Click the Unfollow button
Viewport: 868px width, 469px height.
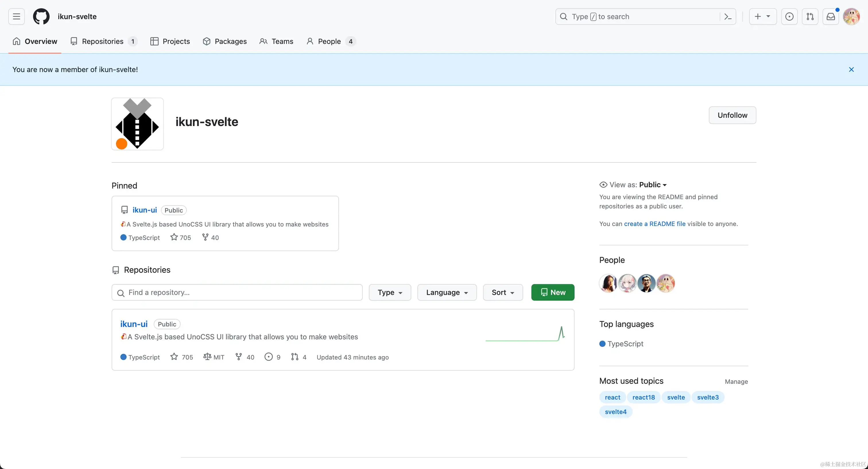point(732,115)
